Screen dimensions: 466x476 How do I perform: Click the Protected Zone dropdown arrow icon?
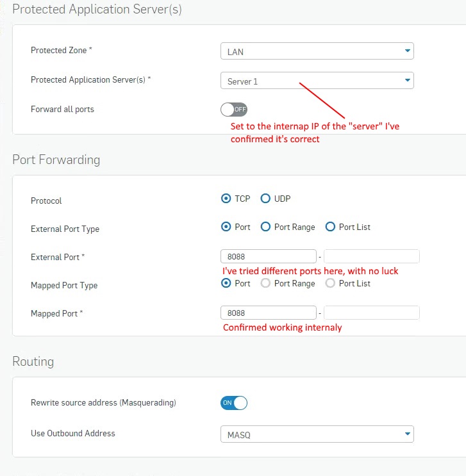click(x=408, y=51)
